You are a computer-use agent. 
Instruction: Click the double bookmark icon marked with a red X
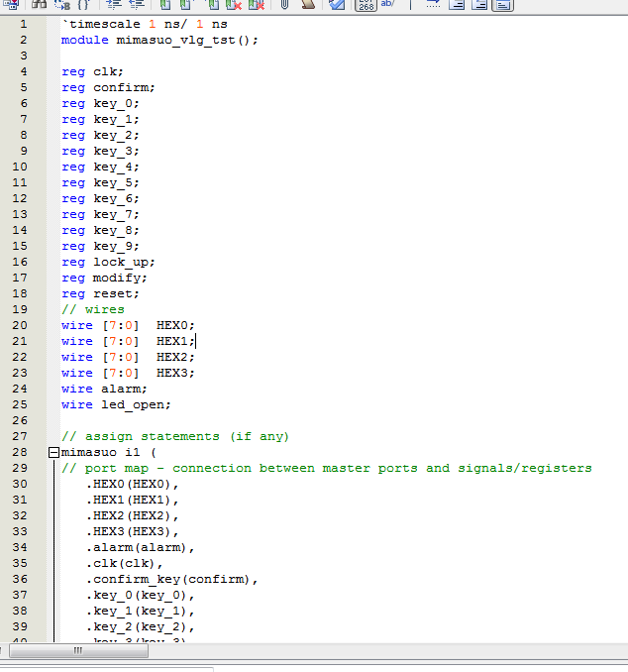click(257, 4)
